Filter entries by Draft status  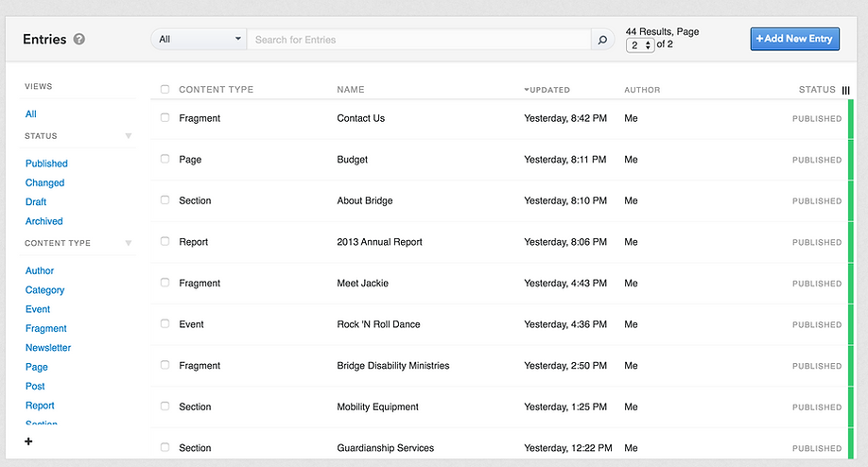coord(36,202)
